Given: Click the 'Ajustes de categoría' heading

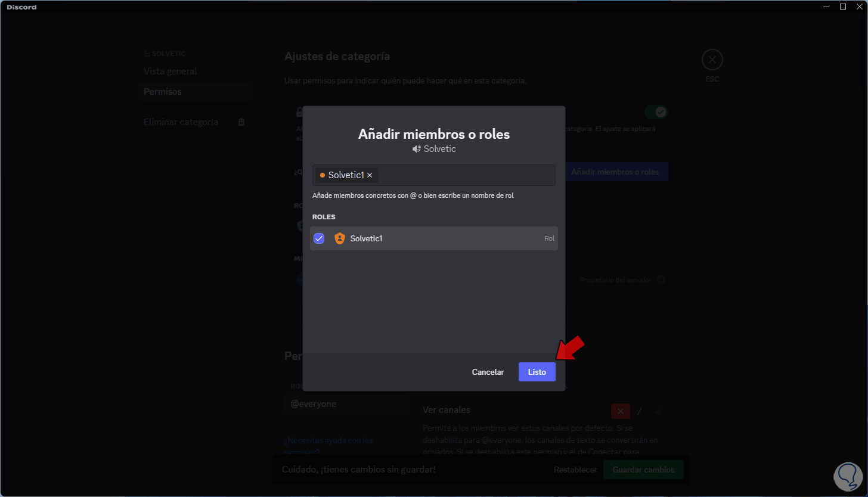Looking at the screenshot, I should coord(337,57).
